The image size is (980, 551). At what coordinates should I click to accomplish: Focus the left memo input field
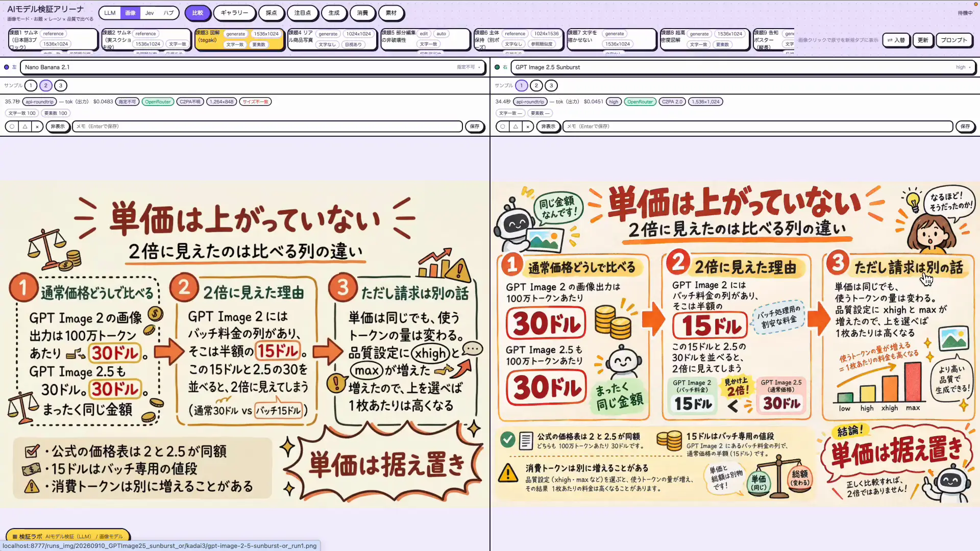click(267, 127)
